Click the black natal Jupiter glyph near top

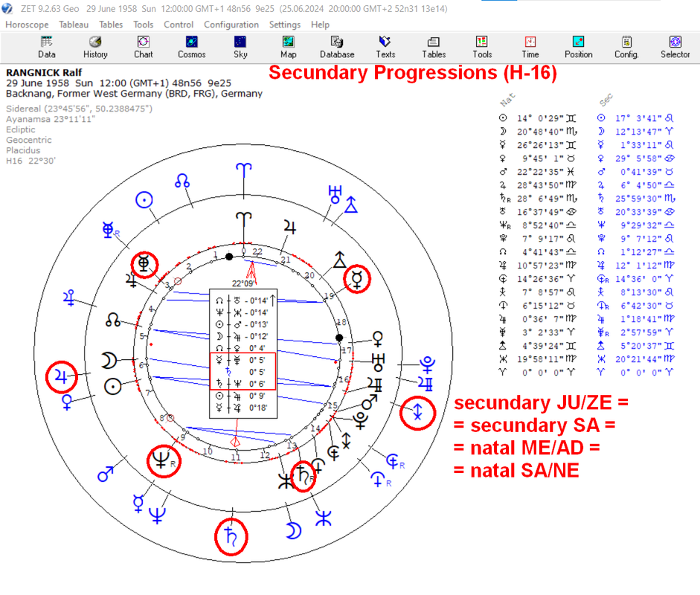289,227
